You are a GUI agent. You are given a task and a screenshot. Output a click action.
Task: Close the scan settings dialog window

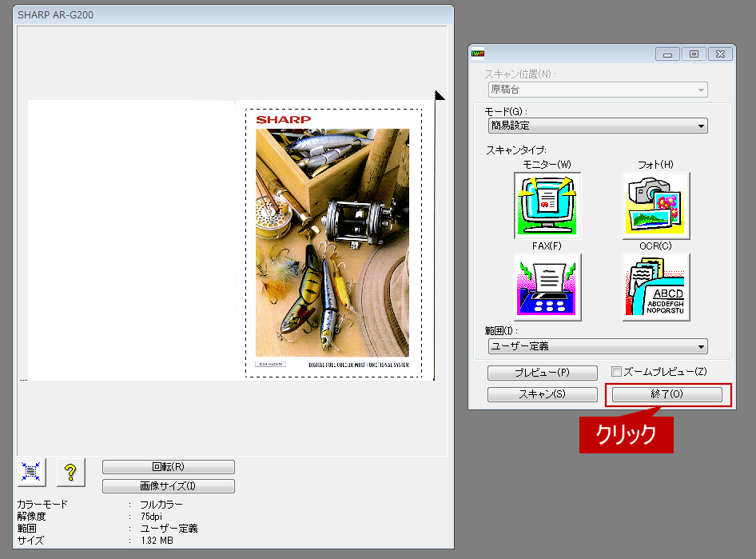[720, 54]
